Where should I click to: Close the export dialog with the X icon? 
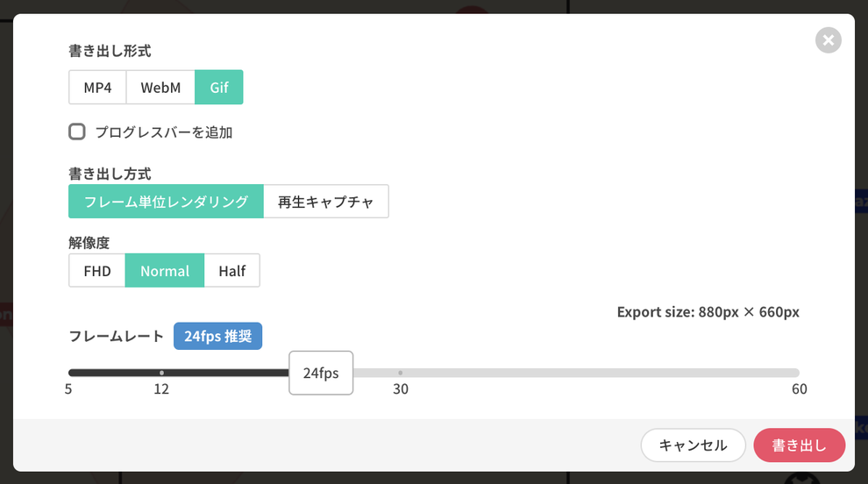829,40
